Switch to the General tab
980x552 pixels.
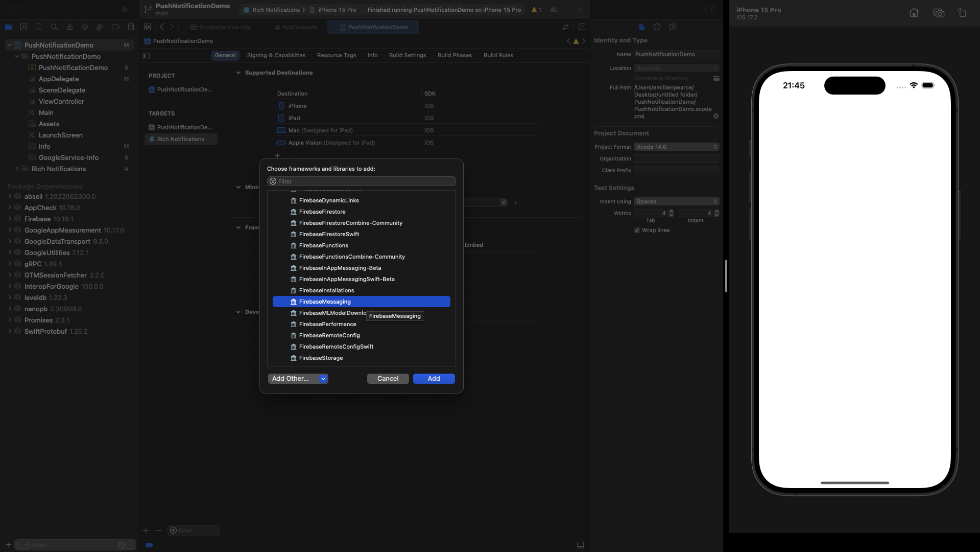[225, 55]
